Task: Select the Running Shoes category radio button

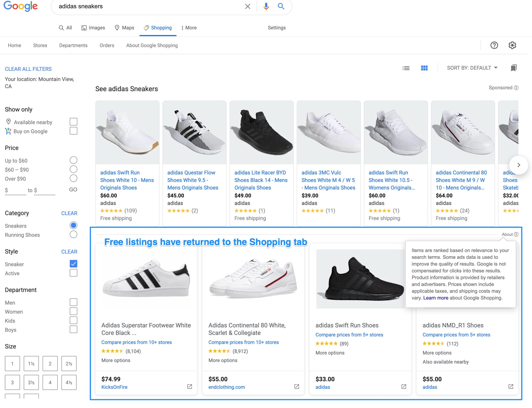Action: [x=73, y=234]
